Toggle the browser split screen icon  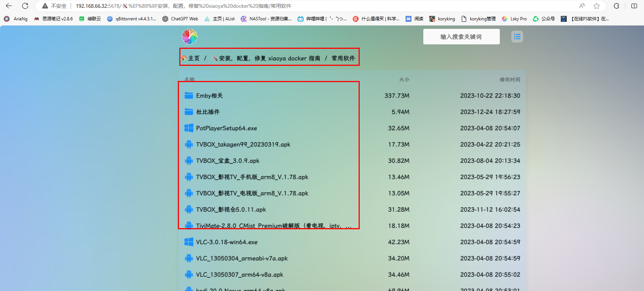(x=634, y=6)
